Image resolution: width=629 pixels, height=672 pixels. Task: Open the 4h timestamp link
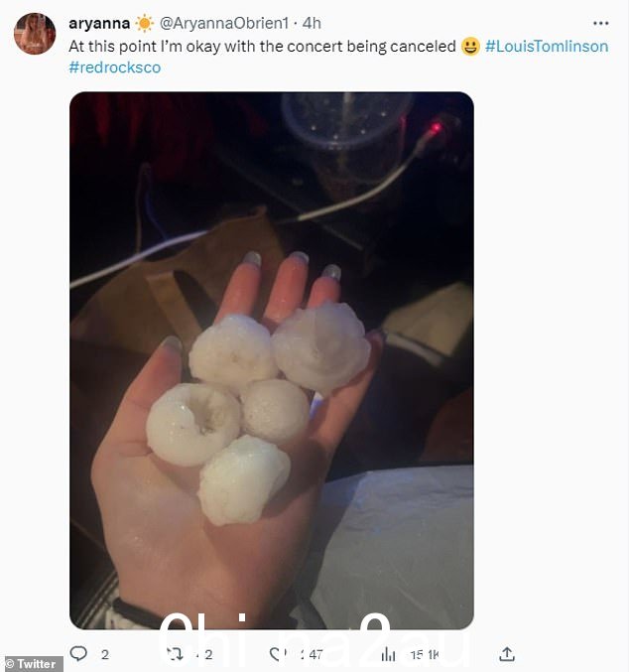tap(312, 23)
